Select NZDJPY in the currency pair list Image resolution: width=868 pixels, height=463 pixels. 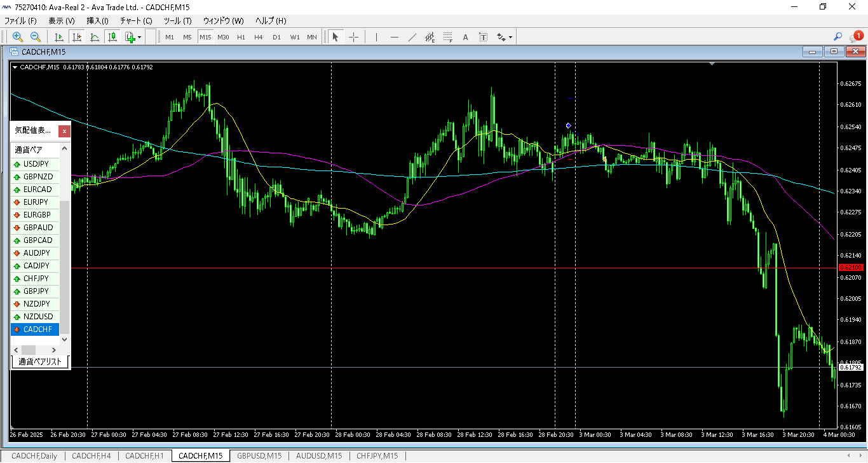coord(36,304)
